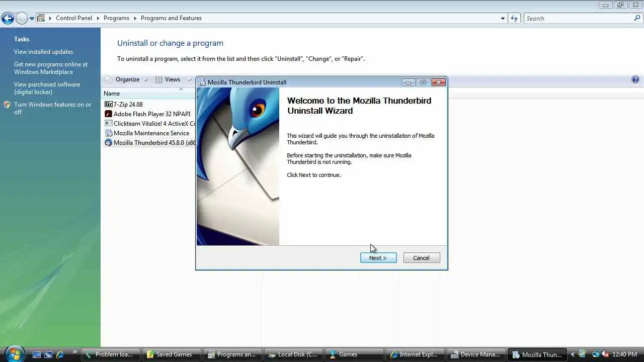644x362 pixels.
Task: Expand the arrow before Control Panel breadcrumb
Action: (x=50, y=18)
